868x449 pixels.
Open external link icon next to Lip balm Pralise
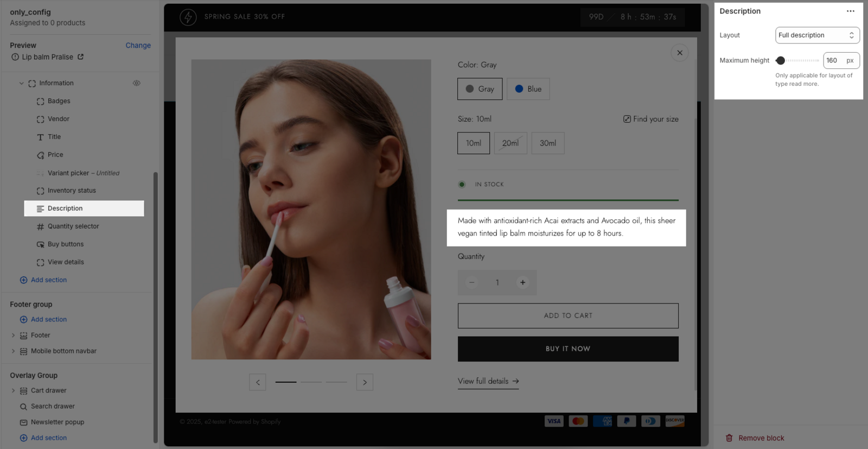(x=81, y=57)
